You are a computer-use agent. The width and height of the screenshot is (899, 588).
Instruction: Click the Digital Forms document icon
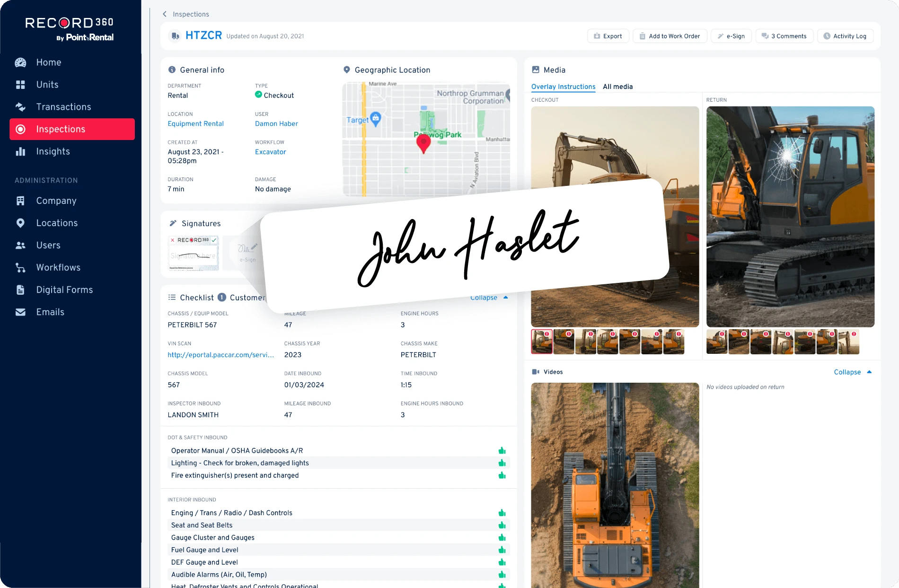tap(20, 290)
